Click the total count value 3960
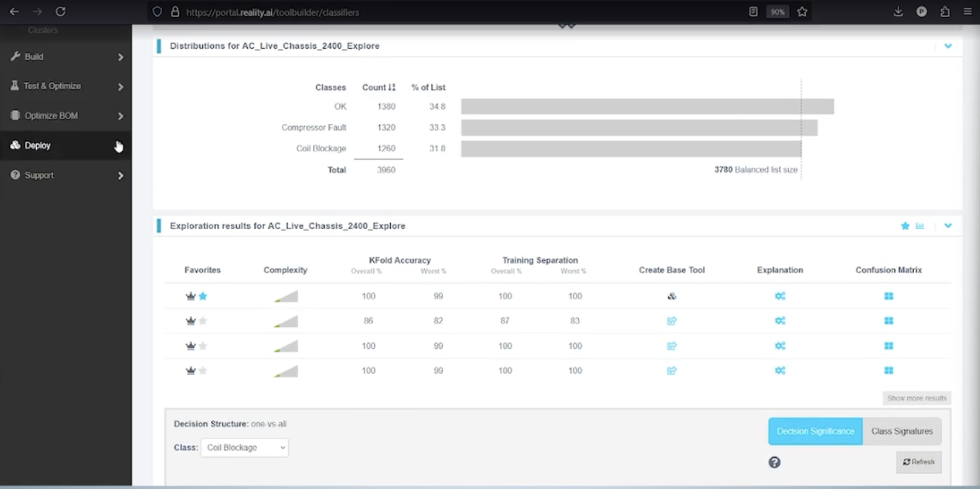Image resolution: width=980 pixels, height=489 pixels. (x=386, y=170)
